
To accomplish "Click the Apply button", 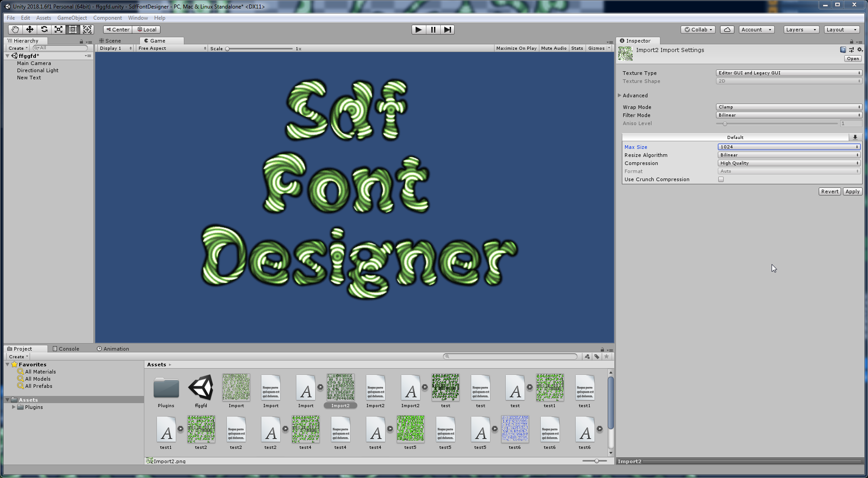I will pyautogui.click(x=852, y=191).
